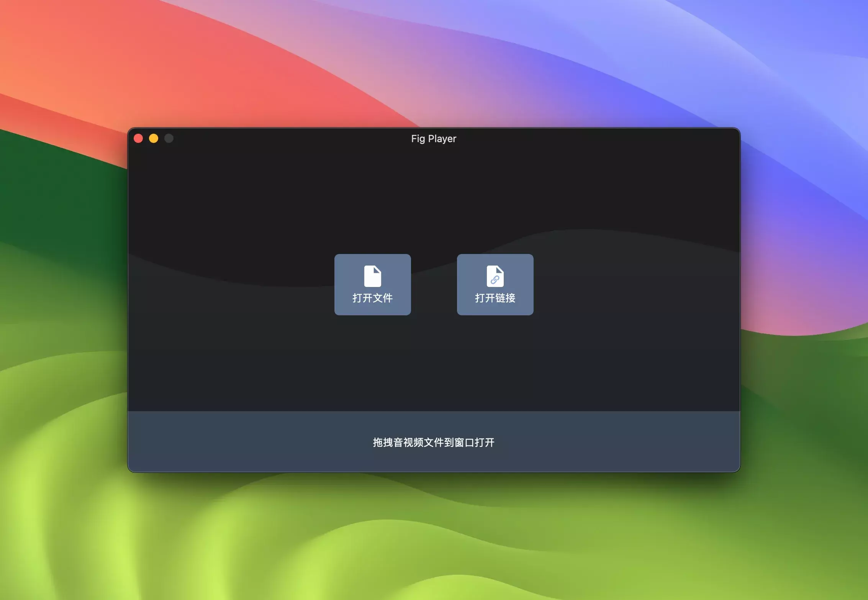Click the white document icon for 打开文件

(372, 276)
